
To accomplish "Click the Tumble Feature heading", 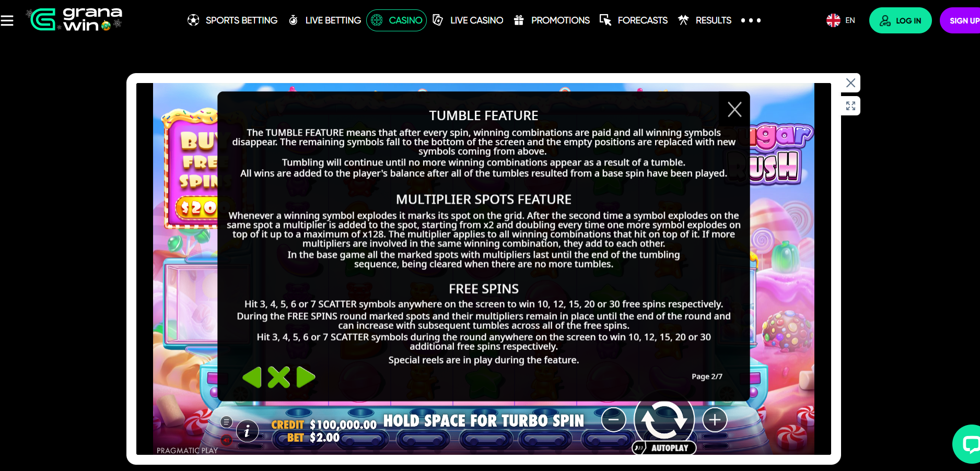I will pos(484,115).
